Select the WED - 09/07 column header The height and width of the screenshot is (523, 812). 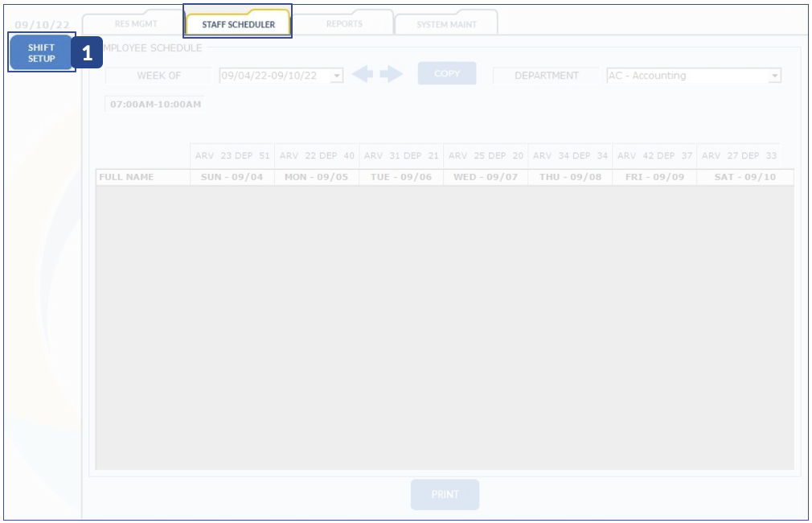(486, 177)
